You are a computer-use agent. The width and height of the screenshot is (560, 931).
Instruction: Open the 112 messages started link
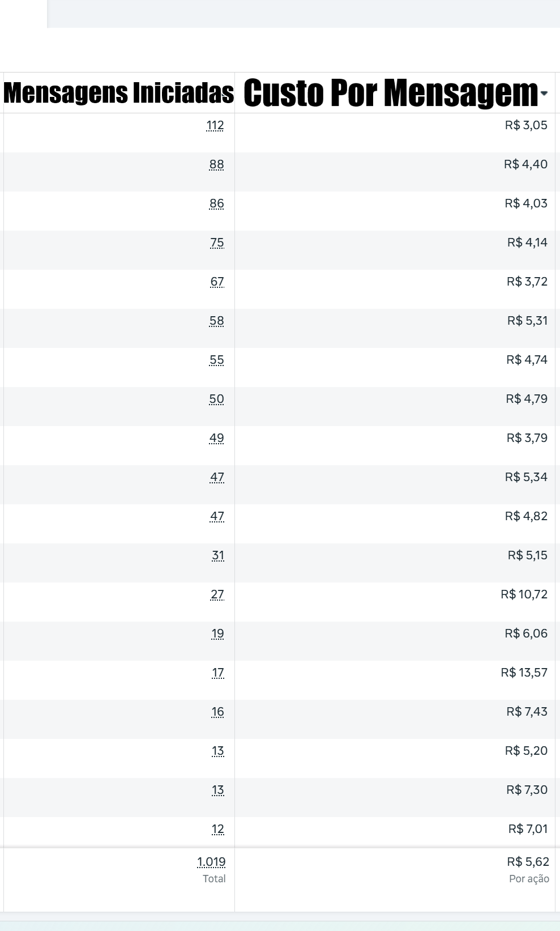coord(215,125)
